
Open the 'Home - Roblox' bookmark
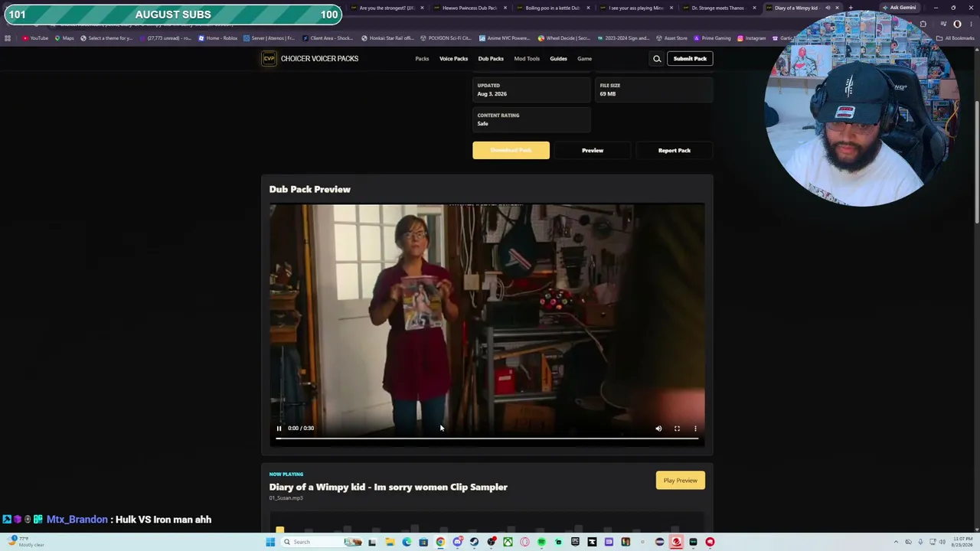218,38
